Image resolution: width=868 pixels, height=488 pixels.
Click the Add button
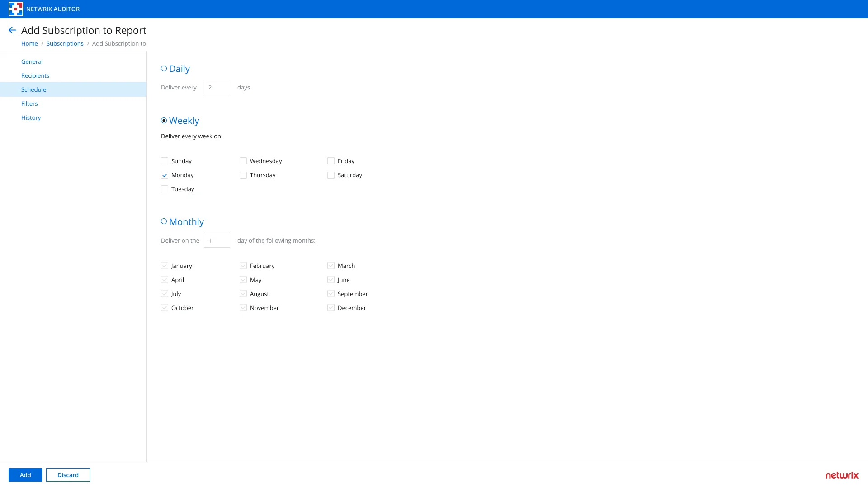pos(25,475)
